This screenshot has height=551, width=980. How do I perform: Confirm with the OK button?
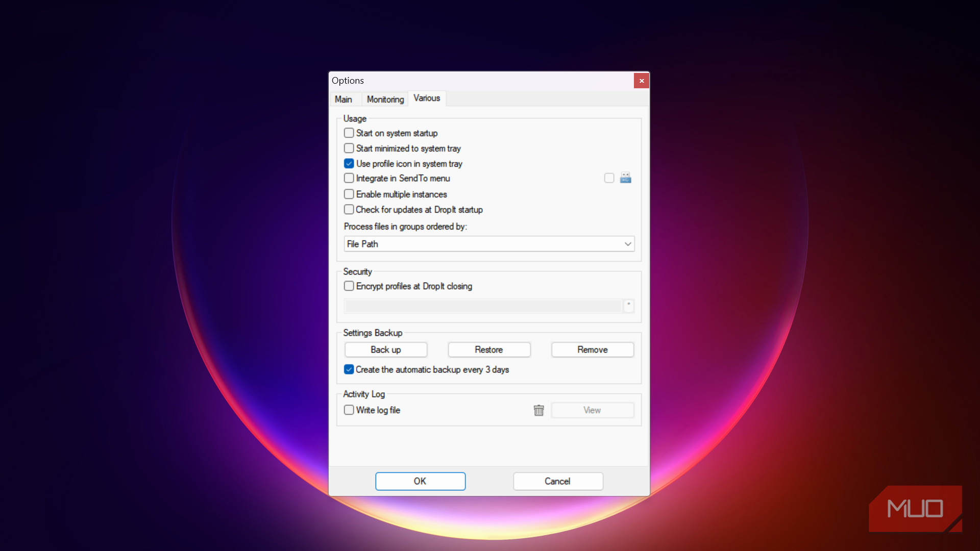point(420,481)
